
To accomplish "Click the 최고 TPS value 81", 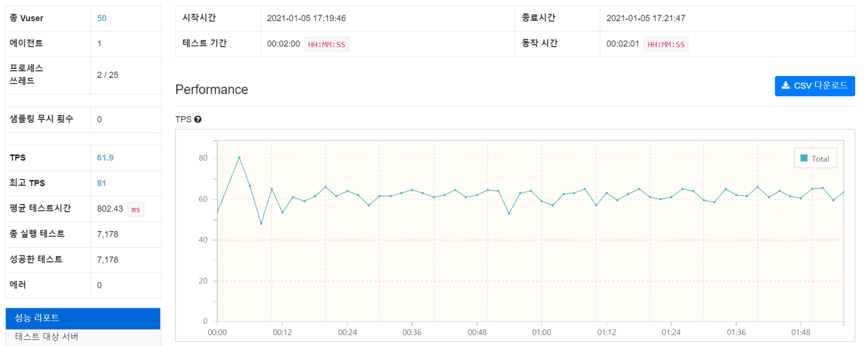I will click(x=101, y=183).
